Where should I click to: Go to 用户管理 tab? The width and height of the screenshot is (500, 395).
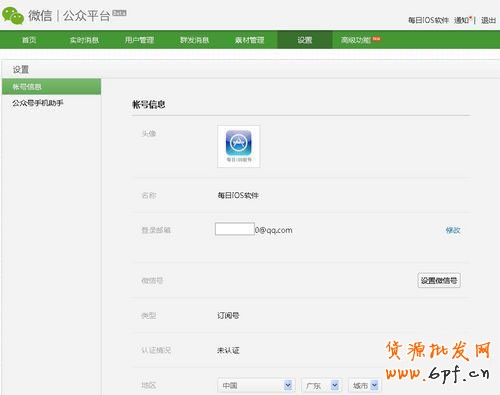pos(139,40)
